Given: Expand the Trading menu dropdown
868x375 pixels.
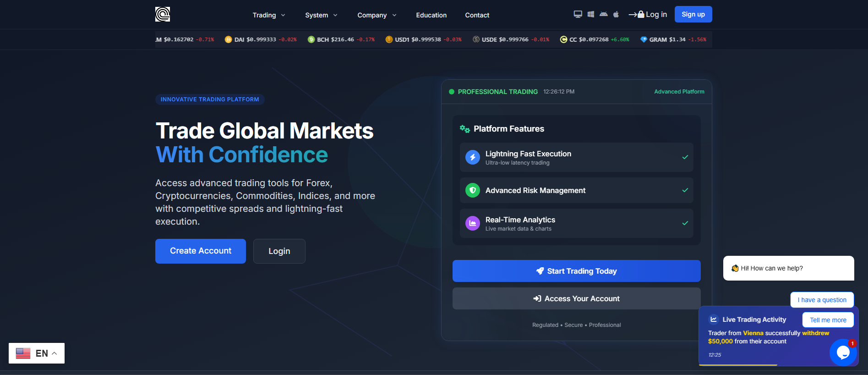Looking at the screenshot, I should (269, 15).
